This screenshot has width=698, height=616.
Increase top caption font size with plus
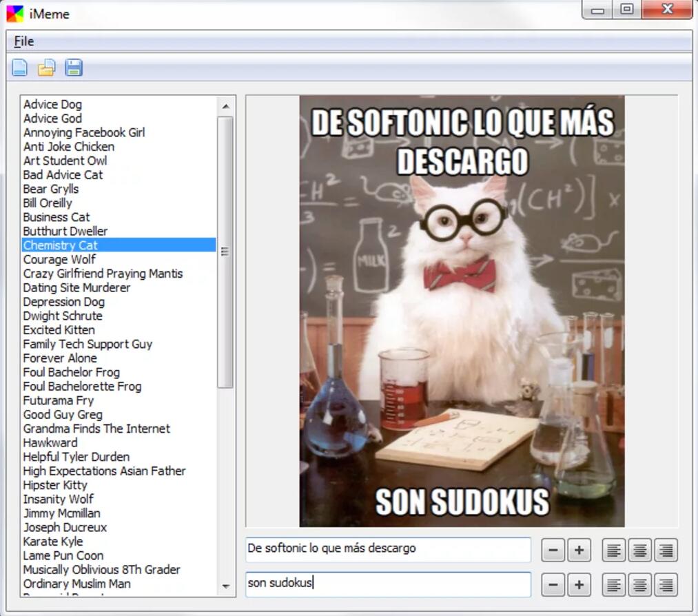579,550
